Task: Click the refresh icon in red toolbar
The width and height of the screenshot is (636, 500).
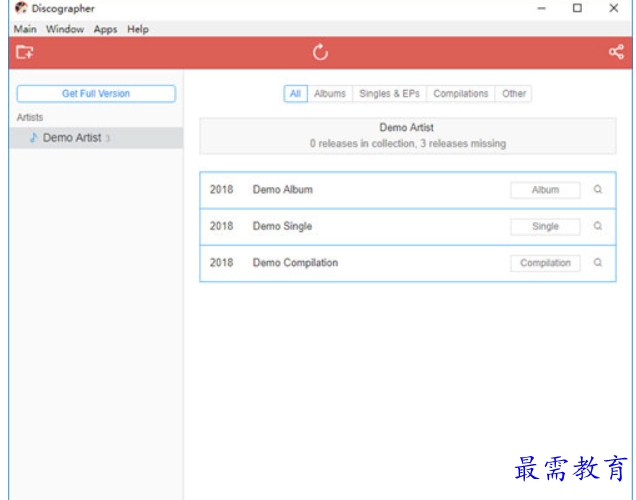Action: 320,52
